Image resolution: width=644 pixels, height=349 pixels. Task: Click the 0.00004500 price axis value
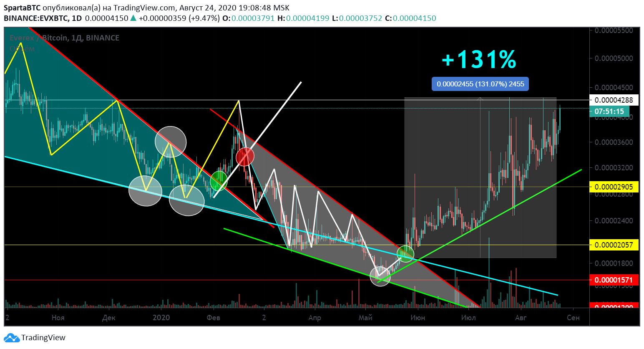tap(614, 88)
